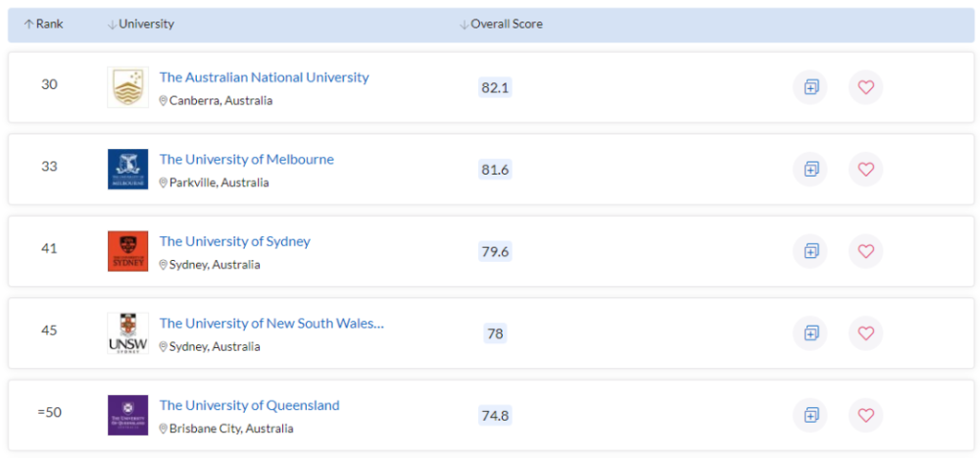Favorite University of New South Wales with heart

pos(865,333)
